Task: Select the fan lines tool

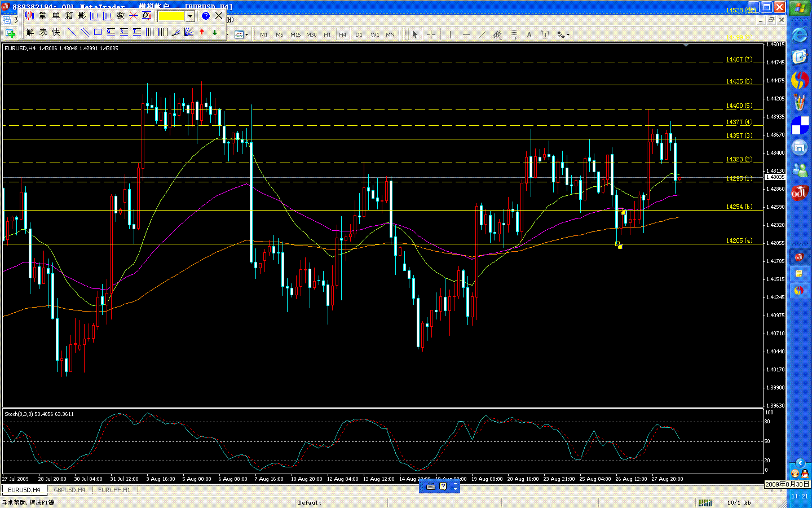Action: [176, 32]
